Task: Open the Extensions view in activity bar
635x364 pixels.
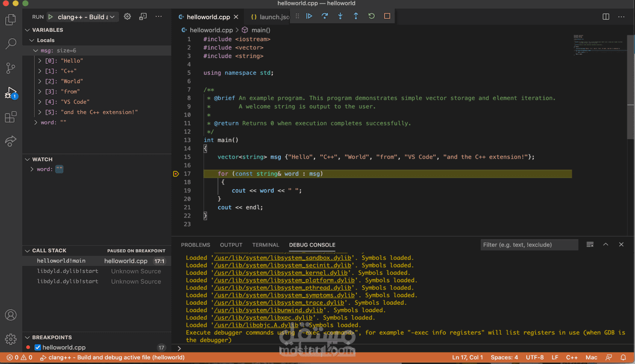Action: click(x=11, y=118)
